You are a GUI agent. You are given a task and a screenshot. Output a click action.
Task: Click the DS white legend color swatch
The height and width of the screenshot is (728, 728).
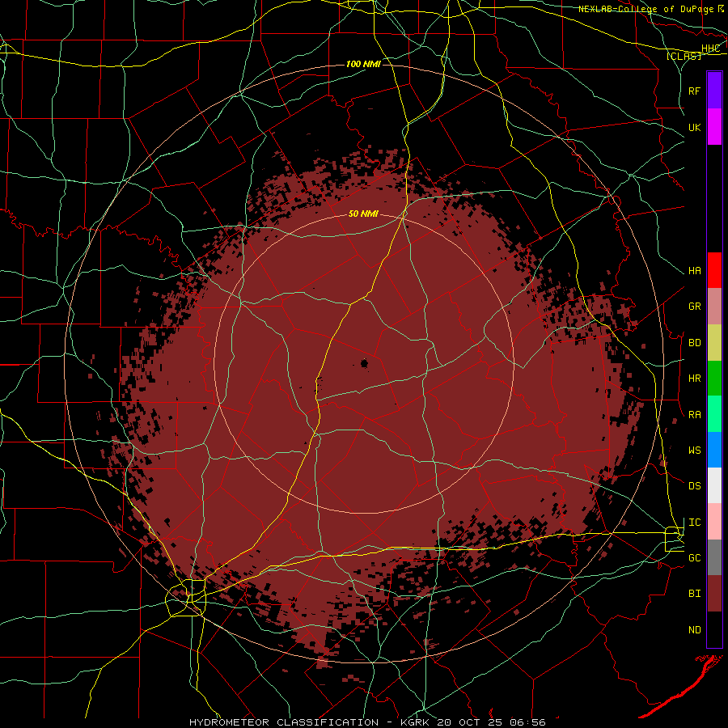(714, 485)
